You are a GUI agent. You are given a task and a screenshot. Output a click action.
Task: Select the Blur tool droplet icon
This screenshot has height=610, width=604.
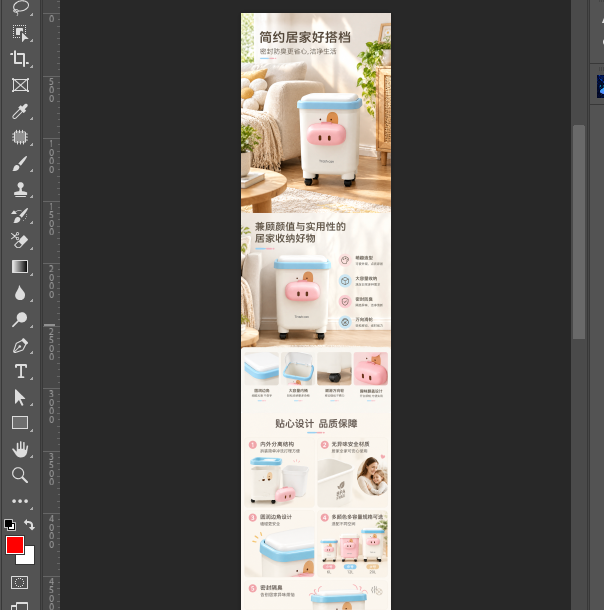[20, 293]
